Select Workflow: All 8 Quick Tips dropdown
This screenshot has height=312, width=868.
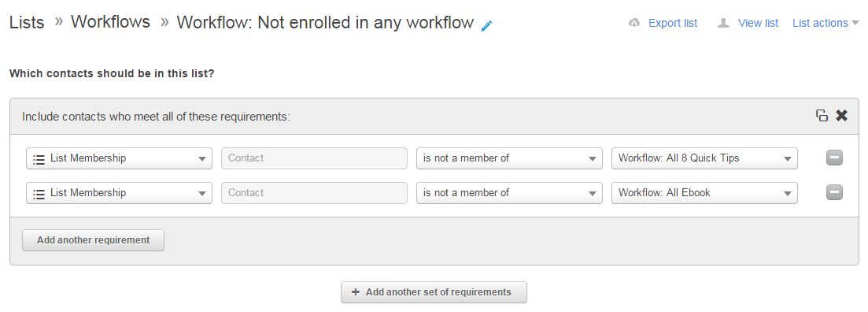704,158
